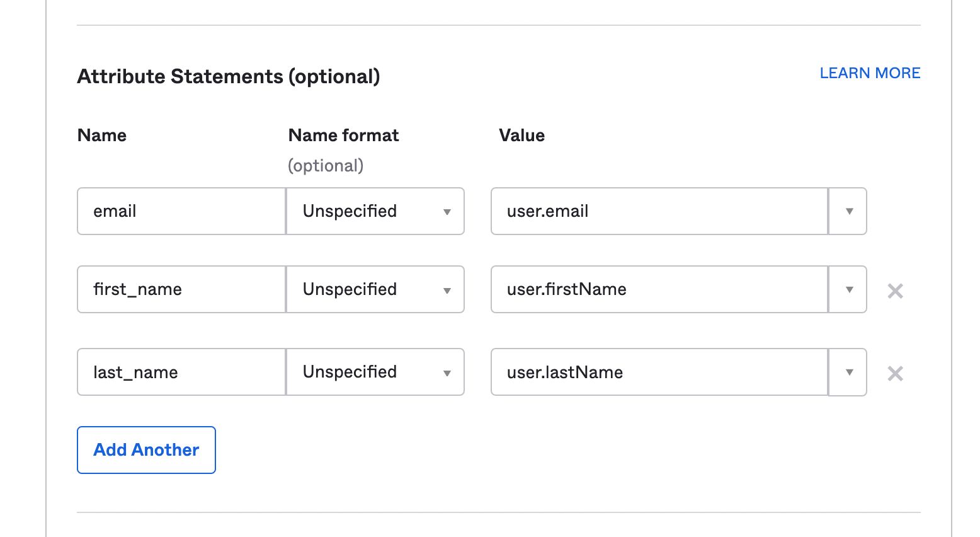Image resolution: width=980 pixels, height=537 pixels.
Task: Click the Name format column header
Action: coord(343,136)
